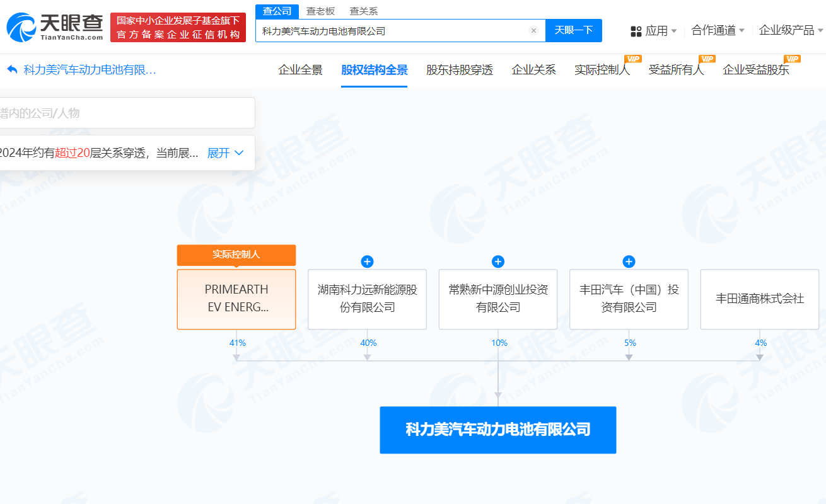826x504 pixels.
Task: Click the 5% shareholding label
Action: point(630,343)
